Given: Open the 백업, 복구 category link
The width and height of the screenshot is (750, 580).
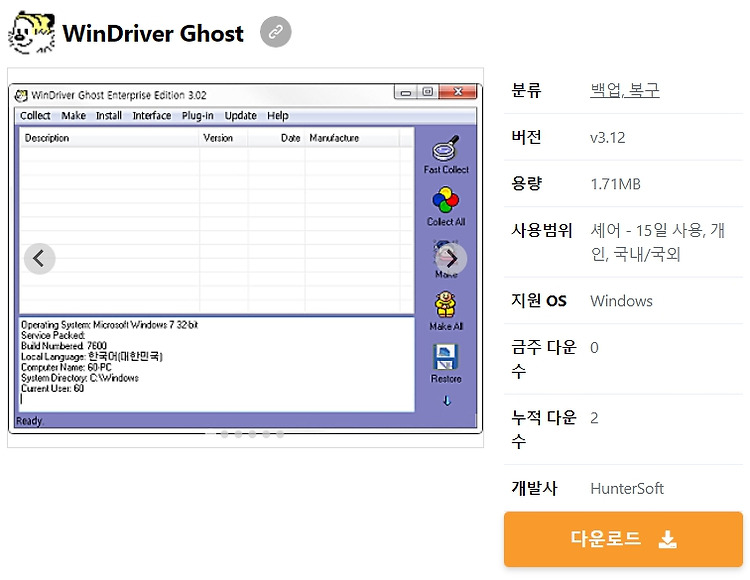Looking at the screenshot, I should (x=625, y=90).
